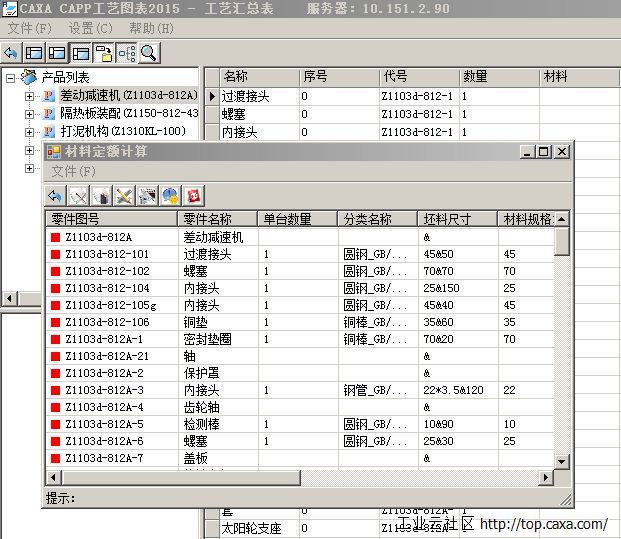The height and width of the screenshot is (539, 621).
Task: Click the red icon in 材料定额计算 toolbar
Action: [194, 196]
